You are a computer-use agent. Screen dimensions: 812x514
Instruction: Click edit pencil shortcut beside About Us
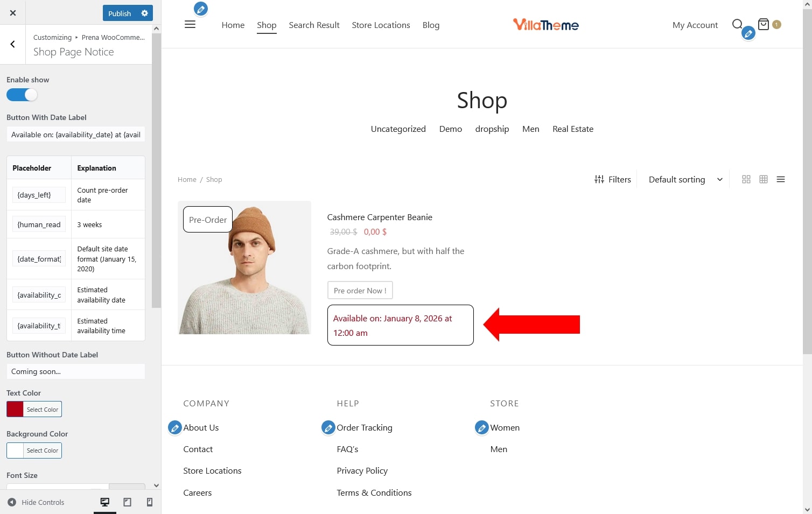pyautogui.click(x=175, y=428)
